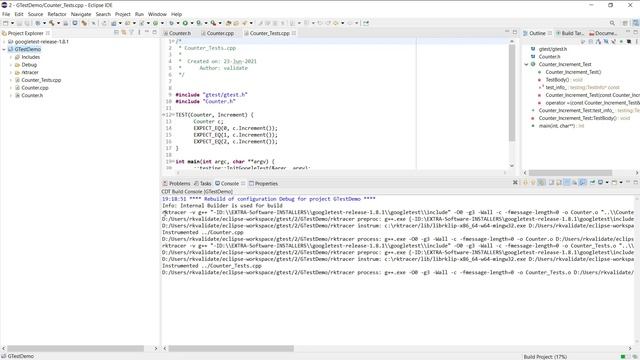Viewport: 640px width, 360px height.
Task: Click the console Remove Launch X icon
Action: pos(515,182)
